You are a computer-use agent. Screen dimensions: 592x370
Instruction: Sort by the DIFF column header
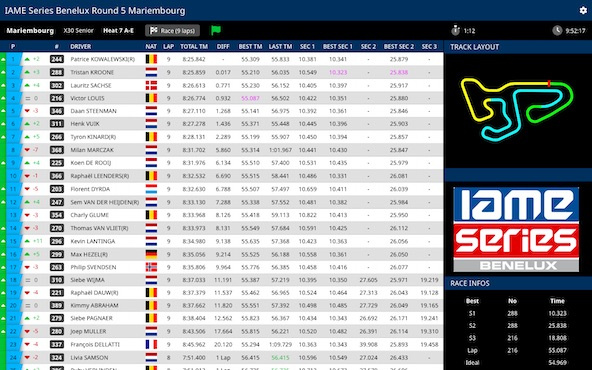click(223, 46)
